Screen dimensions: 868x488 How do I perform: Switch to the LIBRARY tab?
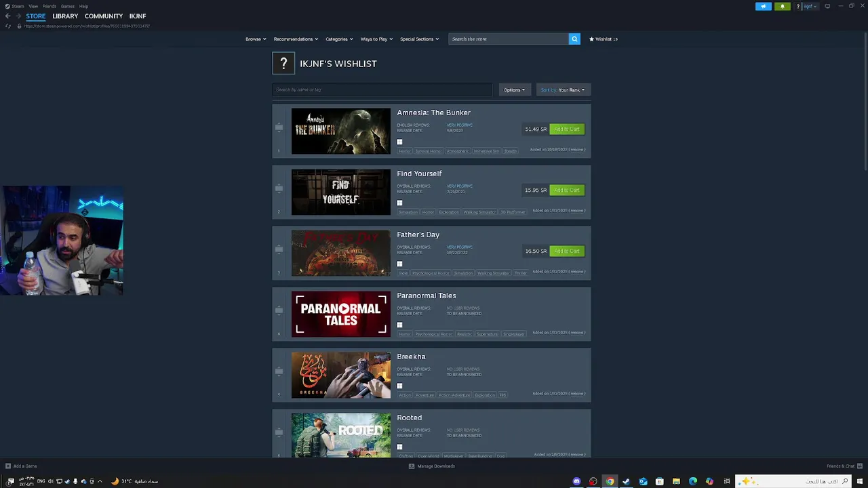65,16
